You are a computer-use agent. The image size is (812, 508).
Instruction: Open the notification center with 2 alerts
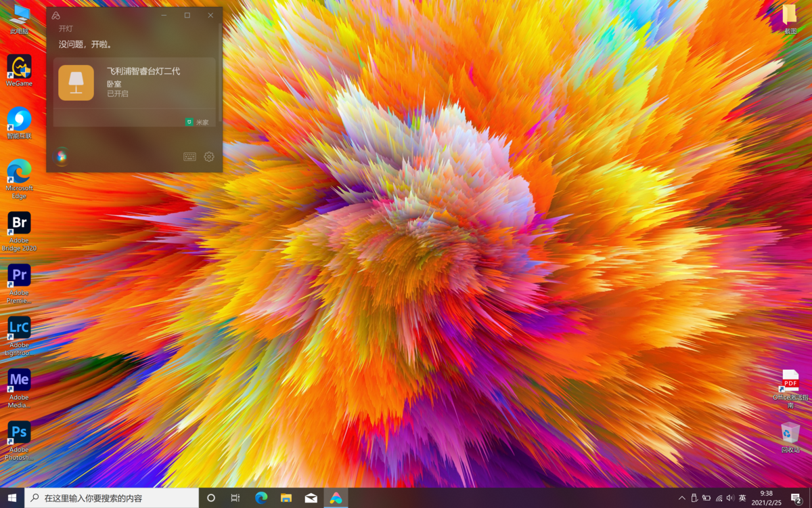796,498
